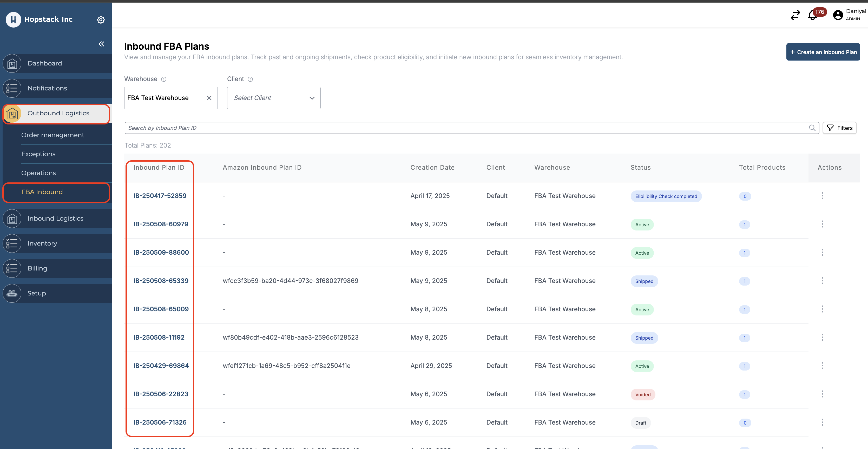Click the Client info icon
The width and height of the screenshot is (868, 449).
click(x=250, y=79)
